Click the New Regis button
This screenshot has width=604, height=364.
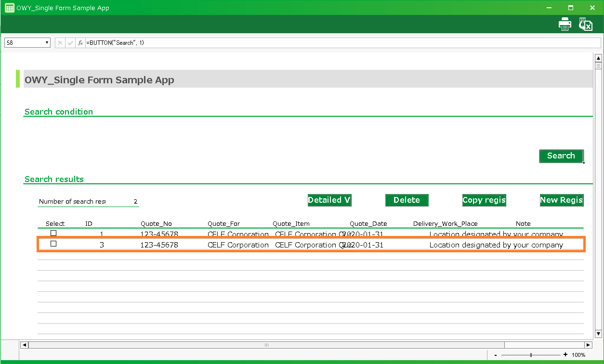click(561, 200)
